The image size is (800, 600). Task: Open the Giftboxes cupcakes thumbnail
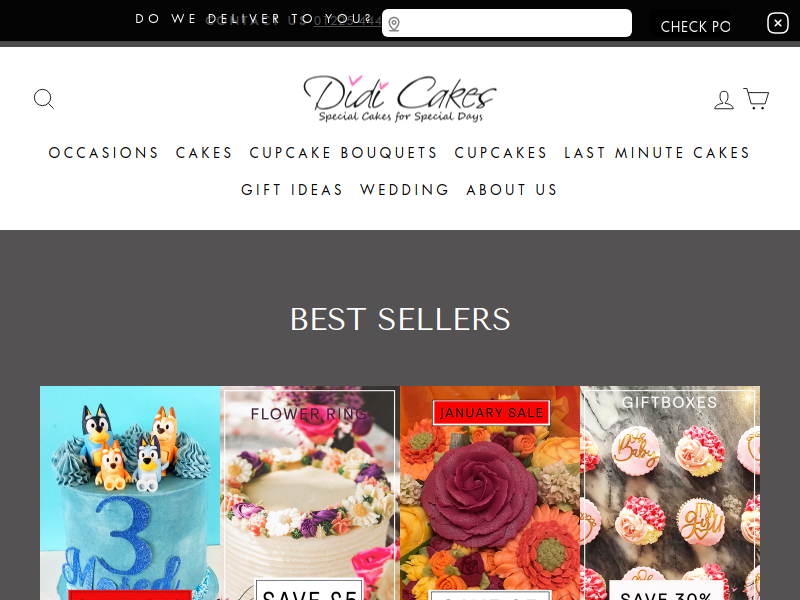[x=670, y=493]
